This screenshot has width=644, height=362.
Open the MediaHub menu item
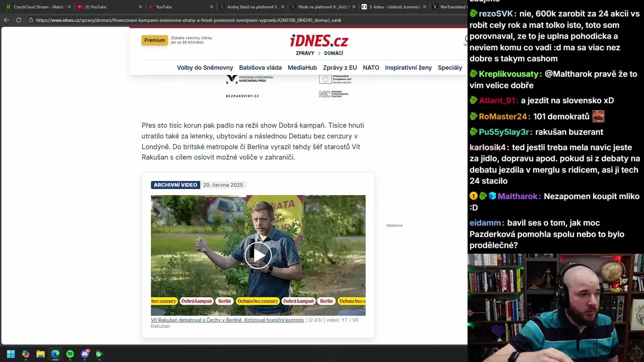pos(302,67)
